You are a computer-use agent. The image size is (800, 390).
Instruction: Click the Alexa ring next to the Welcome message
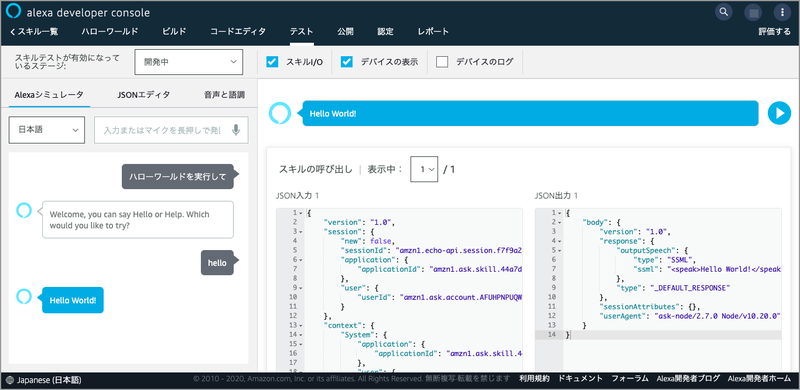point(24,210)
